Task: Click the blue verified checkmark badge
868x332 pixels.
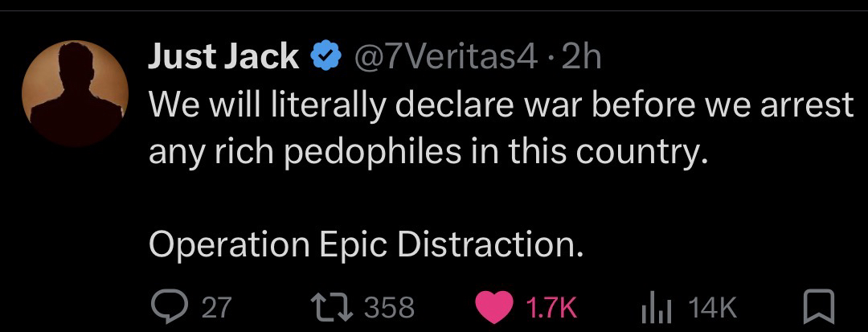Action: [323, 59]
